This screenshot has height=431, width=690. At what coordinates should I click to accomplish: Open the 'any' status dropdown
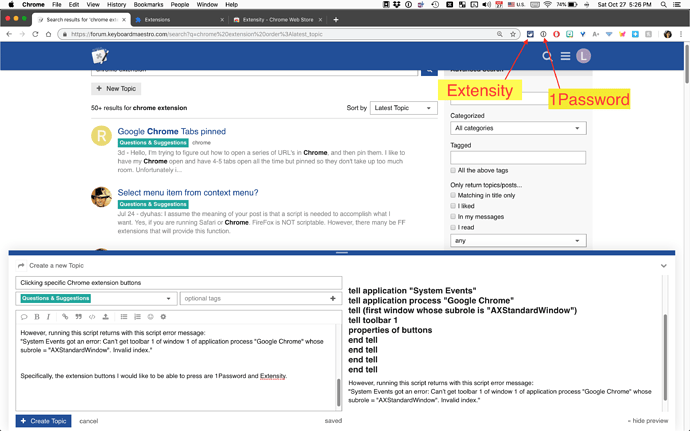(x=518, y=241)
